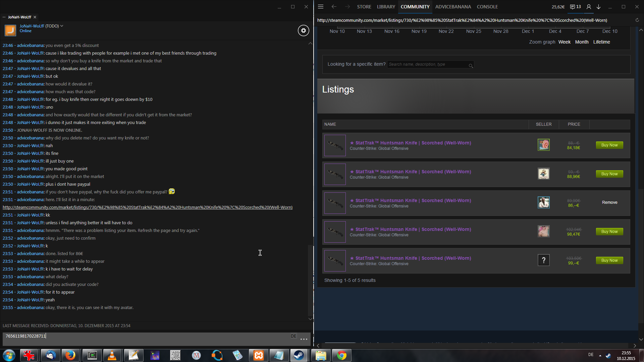Switch to the LIBRARY tab

tap(386, 7)
